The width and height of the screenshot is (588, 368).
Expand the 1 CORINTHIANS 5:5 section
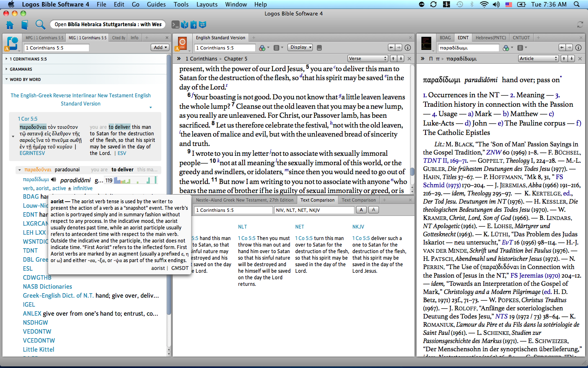[x=6, y=59]
